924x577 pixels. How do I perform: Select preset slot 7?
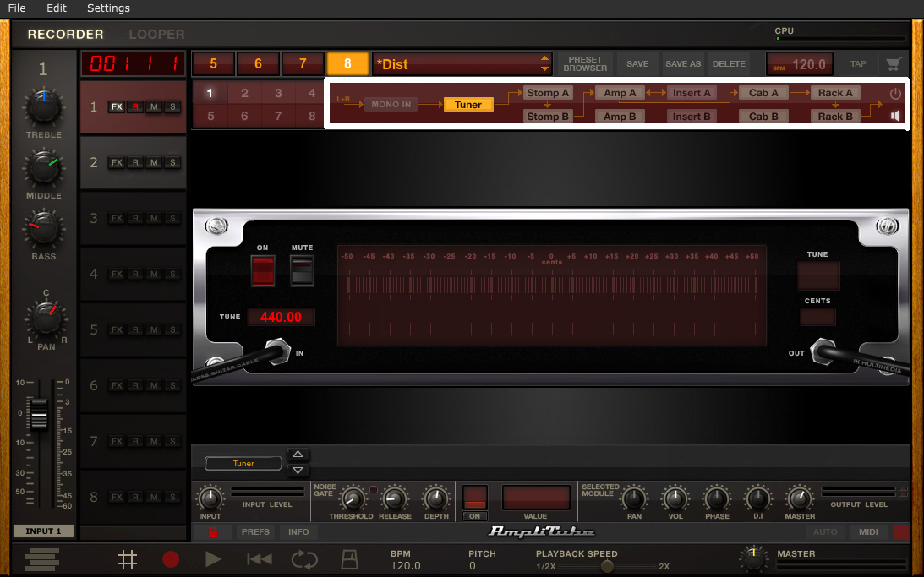303,63
